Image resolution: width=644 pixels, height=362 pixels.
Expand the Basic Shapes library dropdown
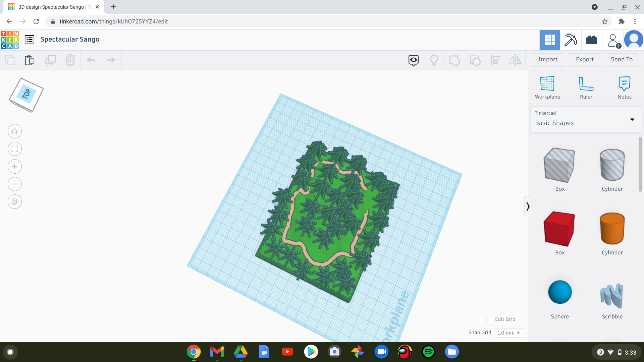tap(586, 119)
